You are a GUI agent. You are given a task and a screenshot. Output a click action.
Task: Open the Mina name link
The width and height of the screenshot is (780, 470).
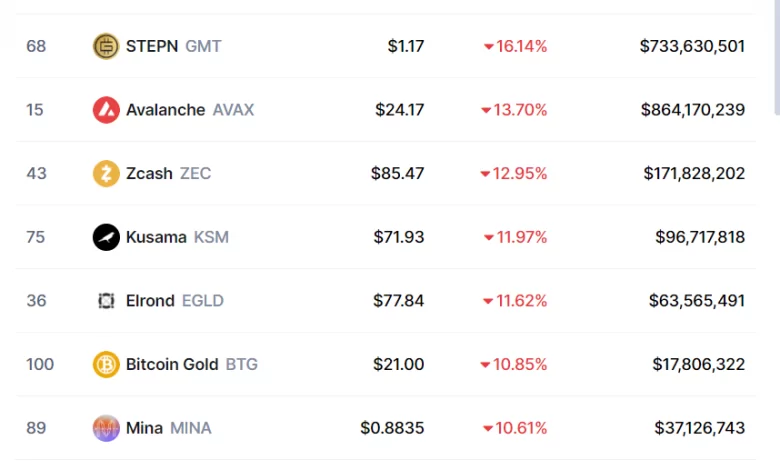(144, 428)
